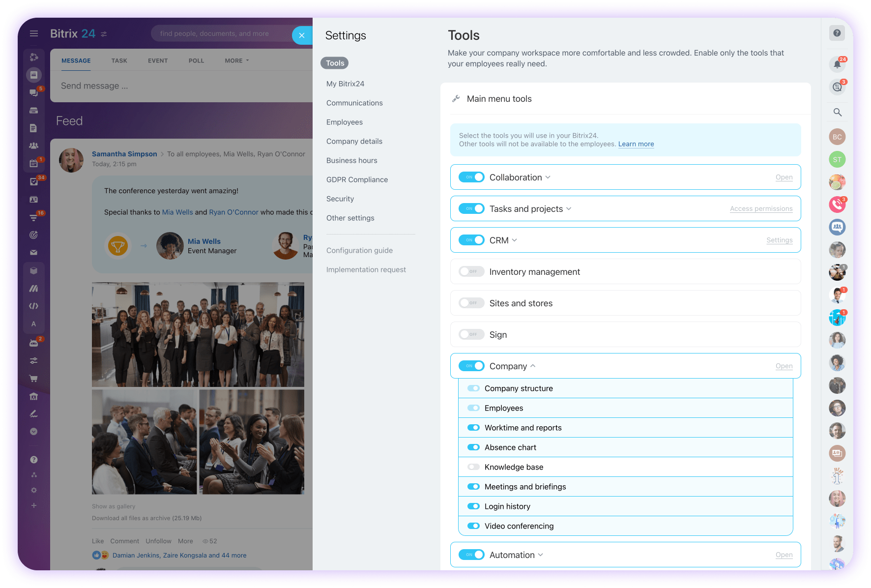
Task: Enable the Knowledge base toggle
Action: click(x=473, y=467)
